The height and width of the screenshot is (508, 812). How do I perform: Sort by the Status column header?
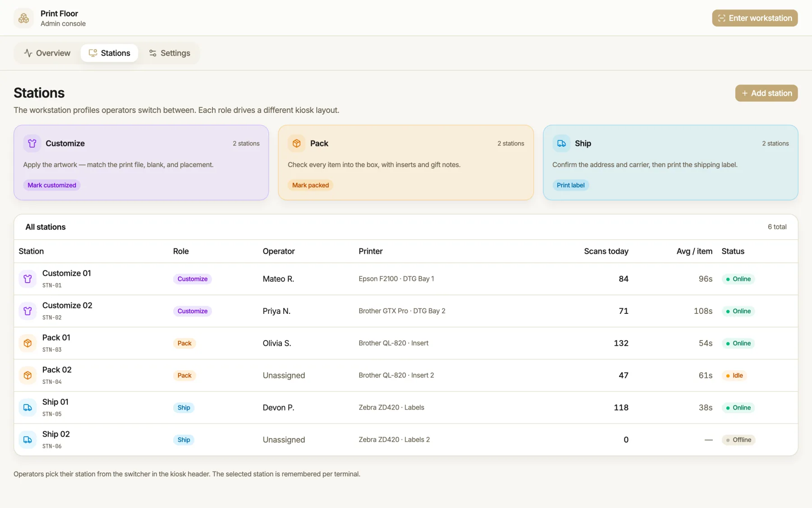pos(733,251)
